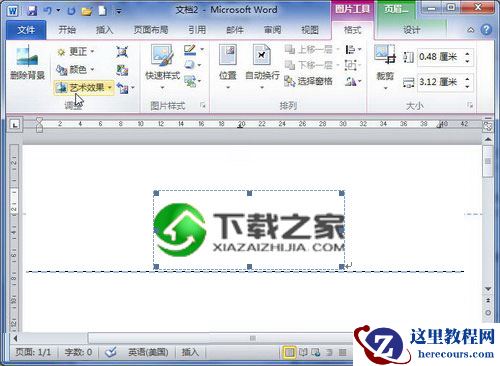Open the 自动换行 wrap text dropdown
This screenshot has height=366, width=500.
pyautogui.click(x=262, y=67)
